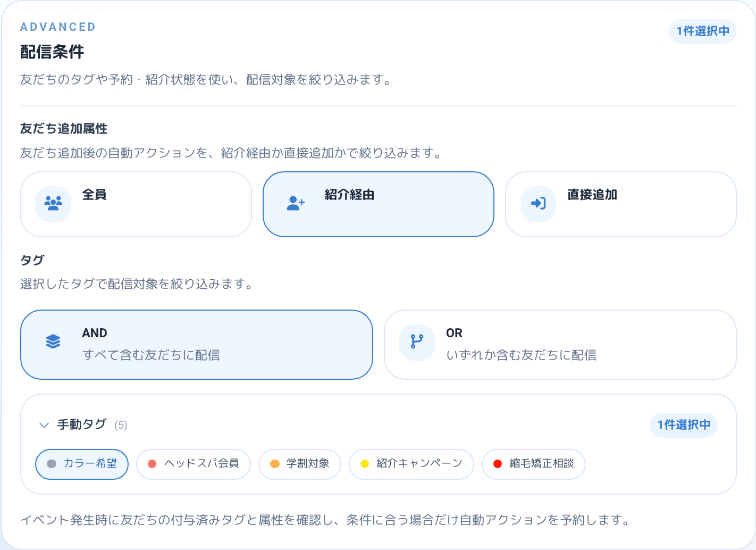The height and width of the screenshot is (550, 756).
Task: Click the ADVANCED label
Action: [x=58, y=27]
